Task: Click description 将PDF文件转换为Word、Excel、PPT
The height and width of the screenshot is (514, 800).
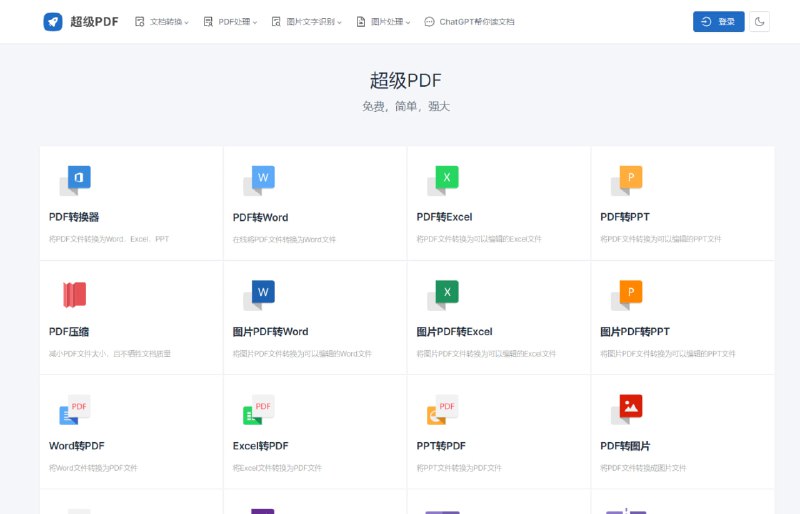Action: pos(109,239)
